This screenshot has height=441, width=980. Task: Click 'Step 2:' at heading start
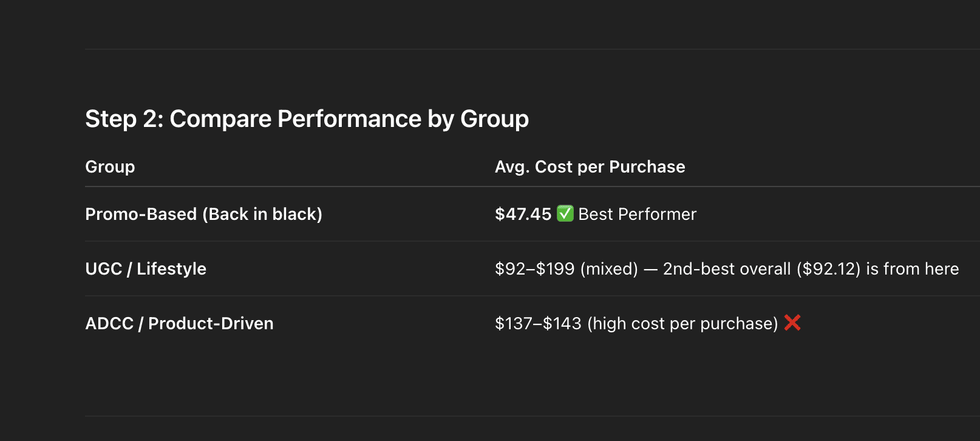click(124, 119)
